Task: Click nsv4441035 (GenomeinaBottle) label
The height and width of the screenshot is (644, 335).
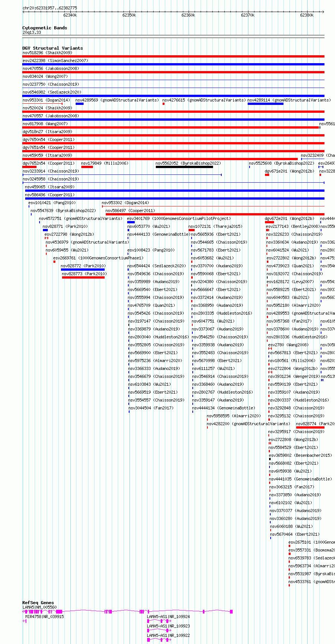Action: click(x=300, y=479)
